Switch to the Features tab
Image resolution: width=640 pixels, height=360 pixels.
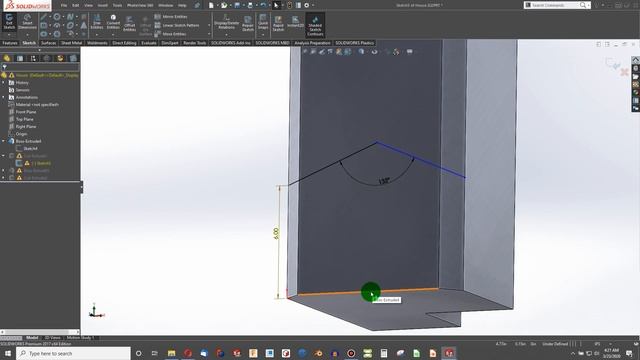10,43
